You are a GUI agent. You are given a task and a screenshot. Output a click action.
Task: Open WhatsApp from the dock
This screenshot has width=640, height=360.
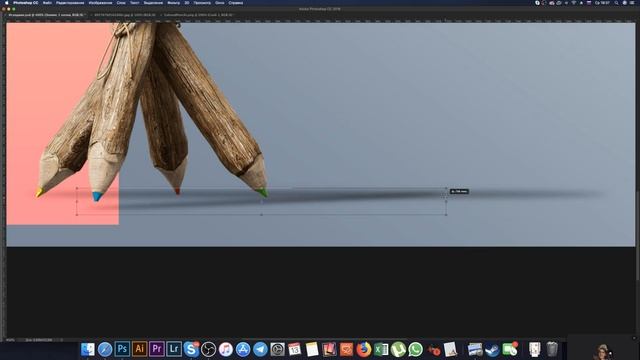click(x=416, y=349)
